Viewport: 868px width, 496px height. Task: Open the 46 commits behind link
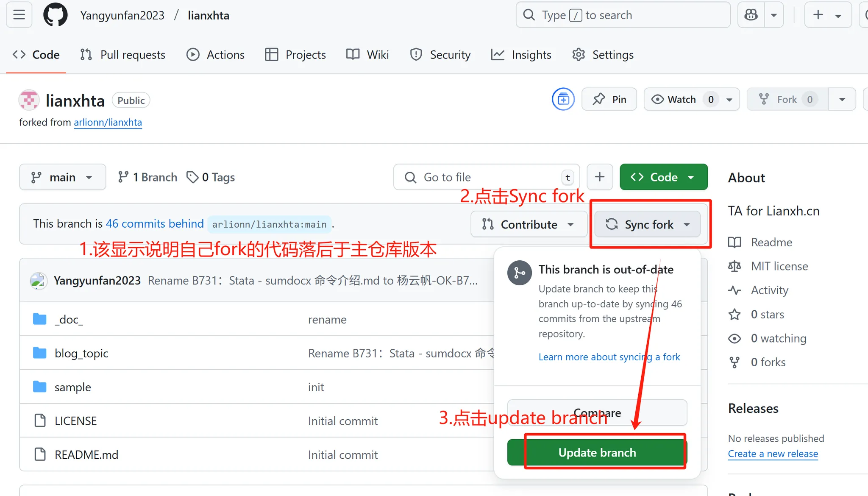point(155,223)
